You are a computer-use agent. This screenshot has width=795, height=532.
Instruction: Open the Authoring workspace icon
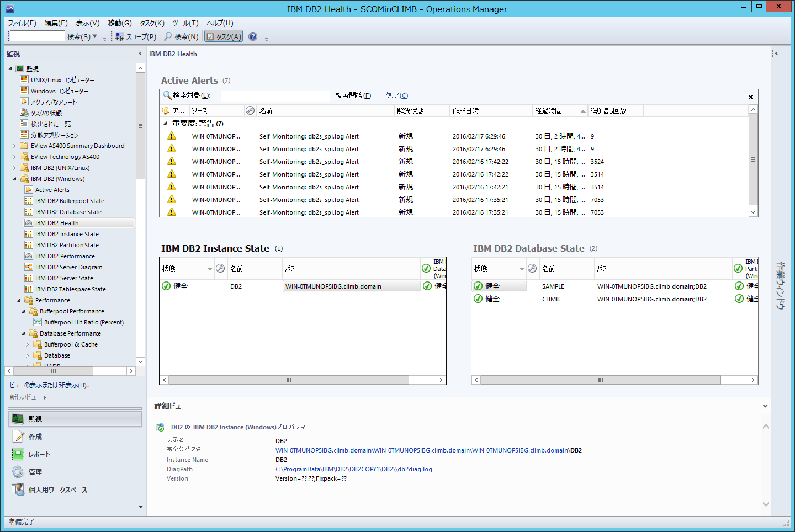(18, 437)
